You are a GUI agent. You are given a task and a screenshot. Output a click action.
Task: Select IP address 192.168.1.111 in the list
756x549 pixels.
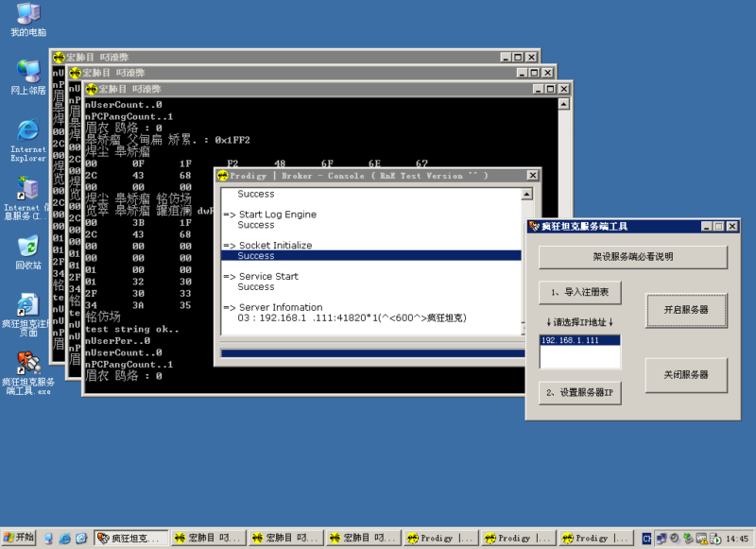tap(569, 339)
